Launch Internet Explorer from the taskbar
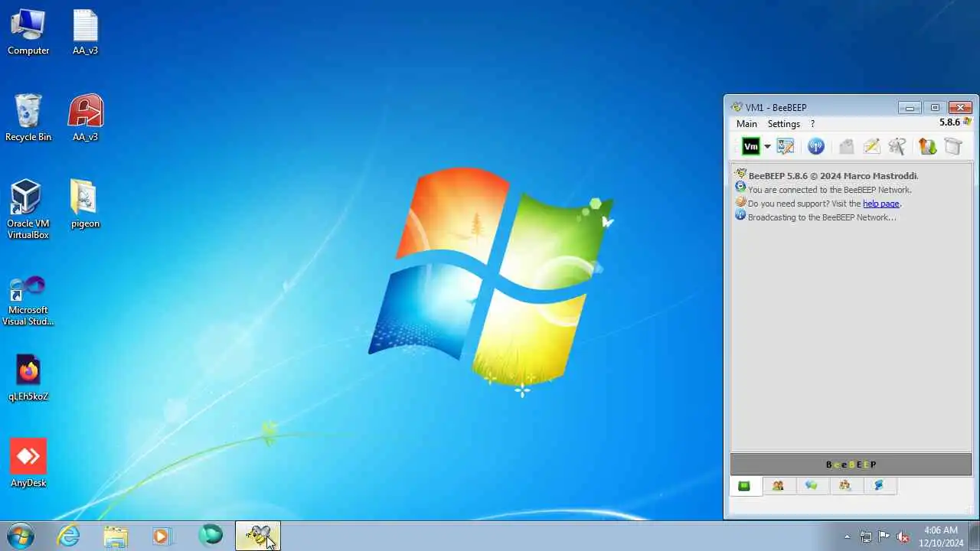980x551 pixels. pyautogui.click(x=69, y=536)
